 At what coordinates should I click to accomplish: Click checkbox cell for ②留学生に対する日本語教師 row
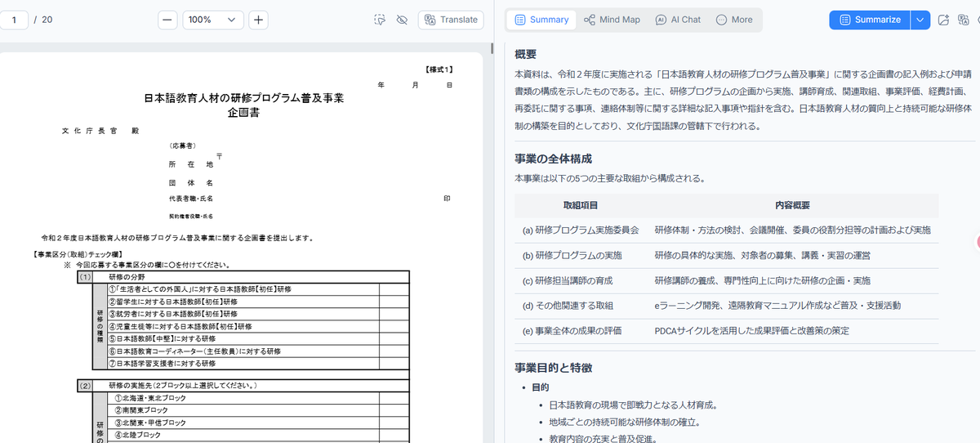click(394, 302)
